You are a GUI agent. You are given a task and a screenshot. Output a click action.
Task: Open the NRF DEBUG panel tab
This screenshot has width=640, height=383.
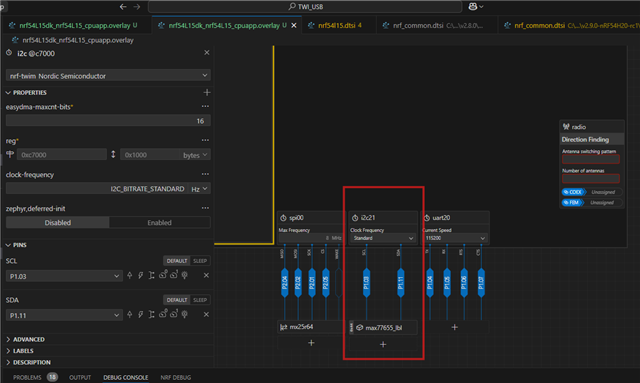pos(176,377)
